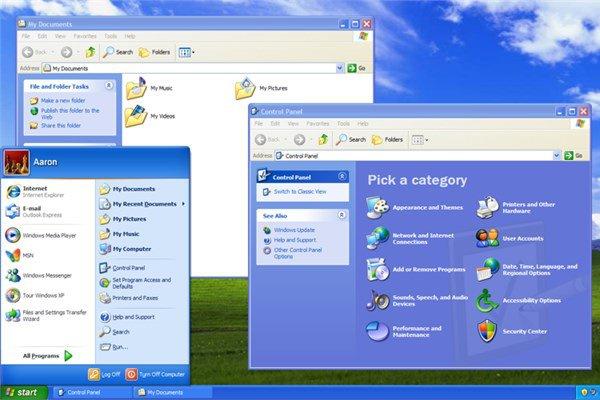This screenshot has width=600, height=400.
Task: Expand address bar dropdown in Control Panel
Action: tap(557, 155)
